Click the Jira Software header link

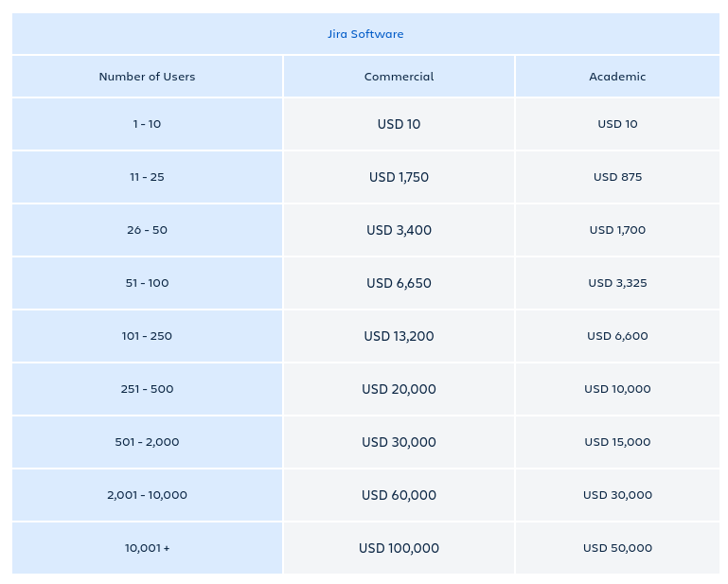click(x=365, y=34)
